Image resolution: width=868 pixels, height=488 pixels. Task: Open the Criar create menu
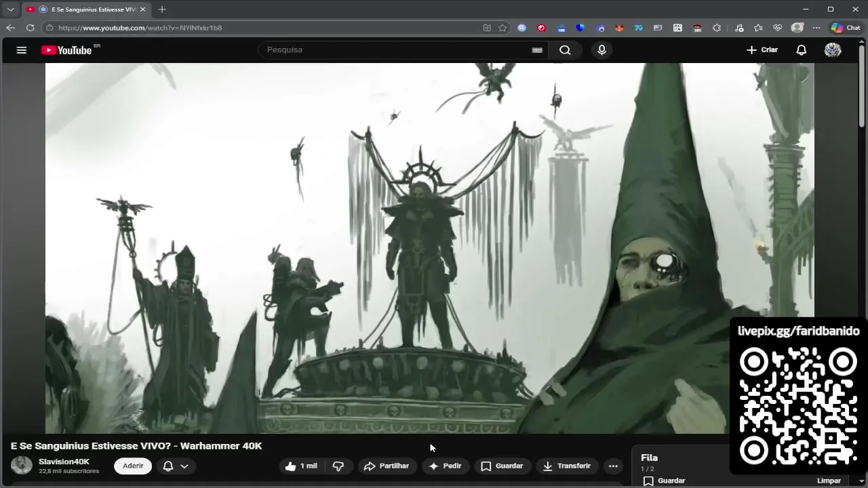(x=762, y=50)
